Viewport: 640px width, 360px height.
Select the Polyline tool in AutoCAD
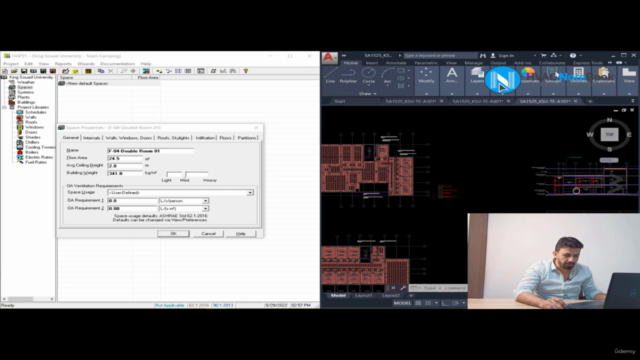[348, 76]
